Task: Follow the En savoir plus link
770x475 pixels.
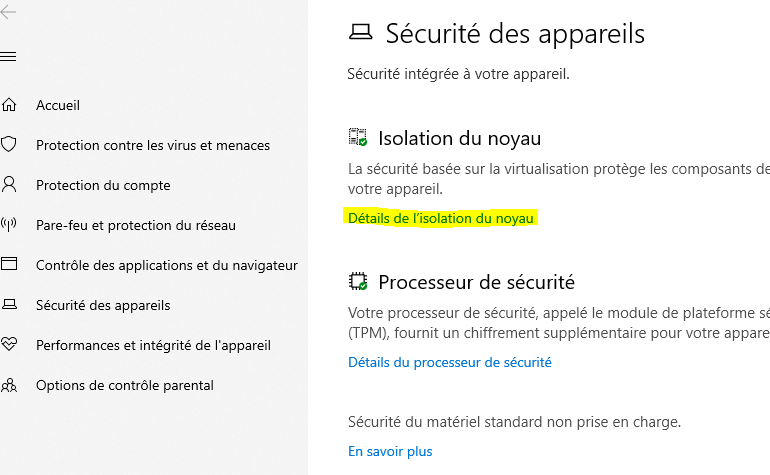Action: point(390,451)
